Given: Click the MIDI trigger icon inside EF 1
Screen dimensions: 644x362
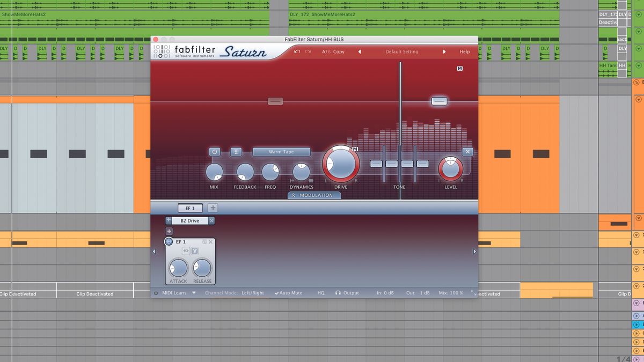Looking at the screenshot, I should click(195, 251).
